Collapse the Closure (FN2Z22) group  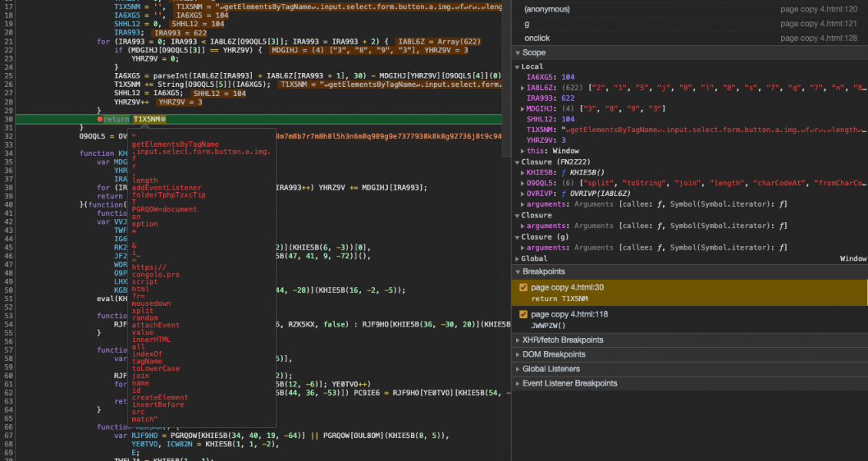(x=518, y=161)
